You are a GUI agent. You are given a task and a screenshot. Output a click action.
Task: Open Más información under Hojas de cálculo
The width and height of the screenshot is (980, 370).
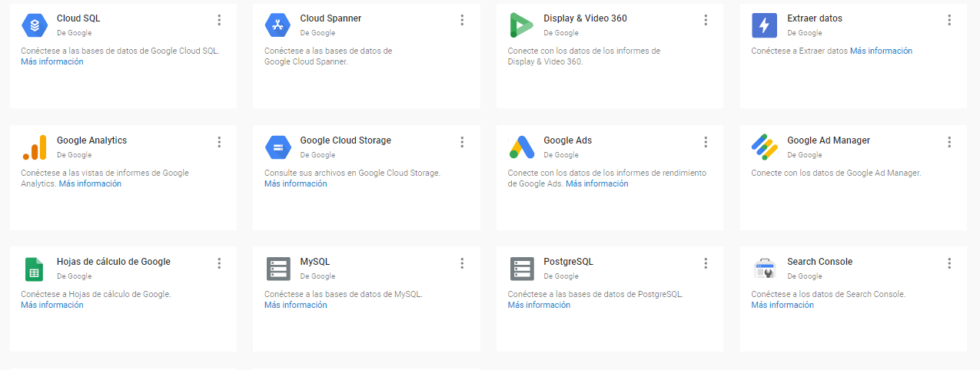pos(52,305)
